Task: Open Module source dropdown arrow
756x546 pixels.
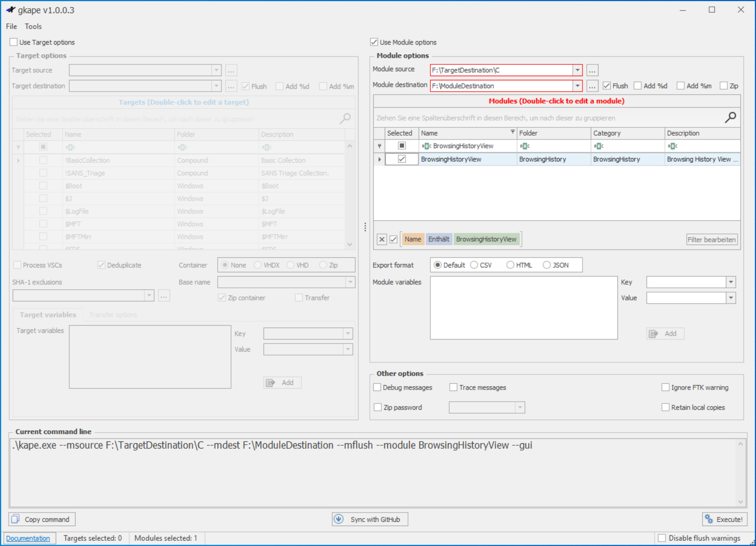Action: click(x=577, y=70)
